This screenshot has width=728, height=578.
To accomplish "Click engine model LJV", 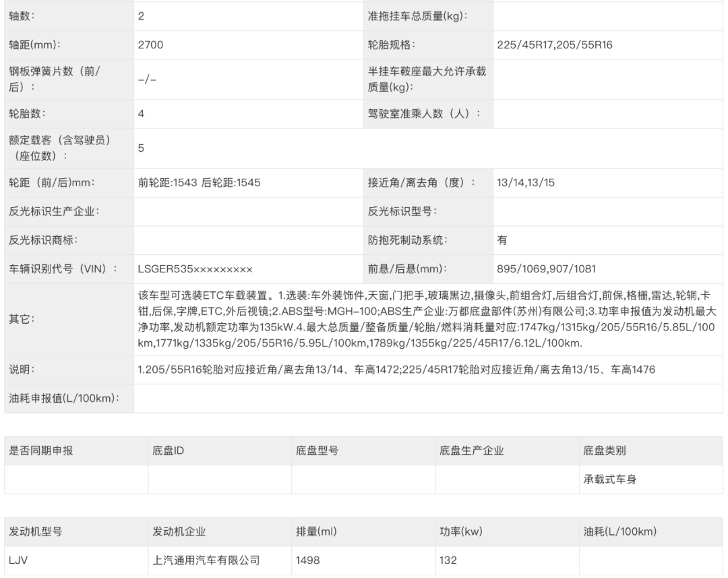I will pos(18,561).
